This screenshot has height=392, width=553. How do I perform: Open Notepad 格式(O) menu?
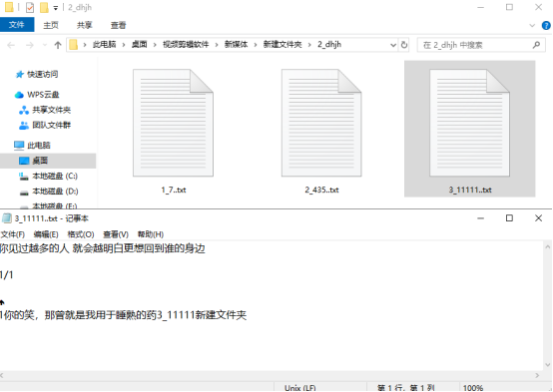81,234
